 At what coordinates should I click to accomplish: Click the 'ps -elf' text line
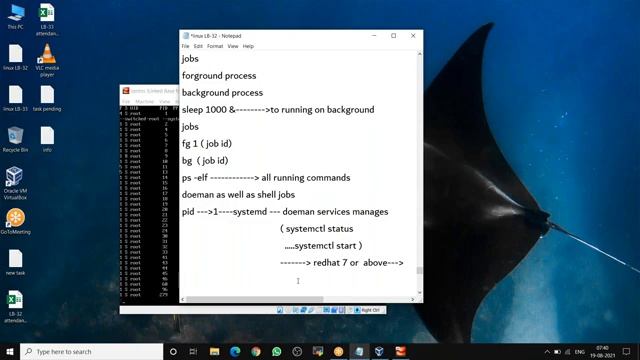pyautogui.click(x=266, y=178)
